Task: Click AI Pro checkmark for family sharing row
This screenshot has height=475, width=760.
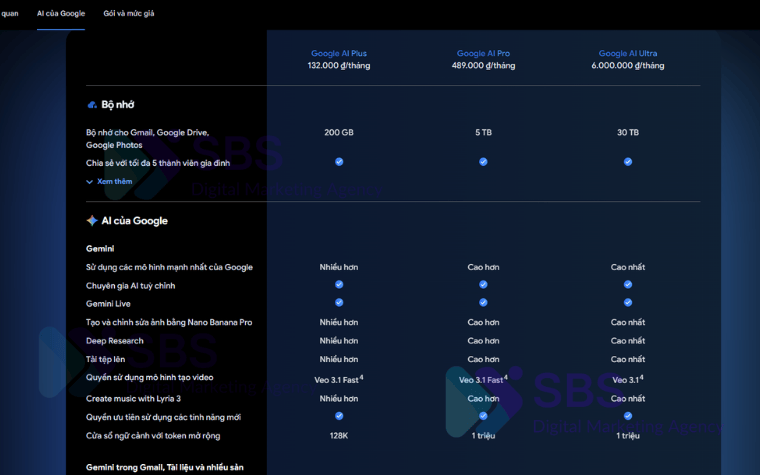Action: point(483,162)
